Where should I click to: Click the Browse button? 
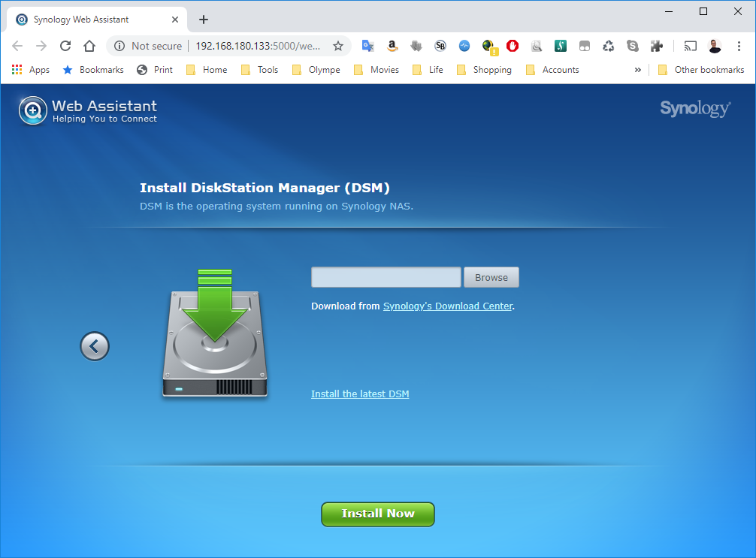pyautogui.click(x=491, y=277)
